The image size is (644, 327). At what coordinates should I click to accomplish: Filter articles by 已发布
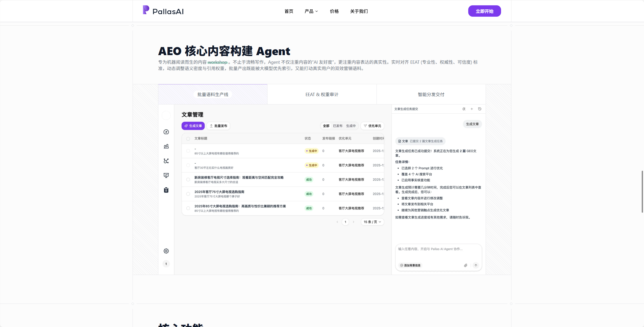tap(338, 126)
